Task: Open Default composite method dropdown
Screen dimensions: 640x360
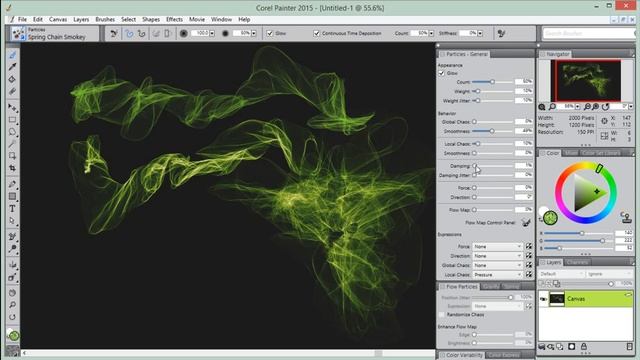Action: pyautogui.click(x=561, y=274)
